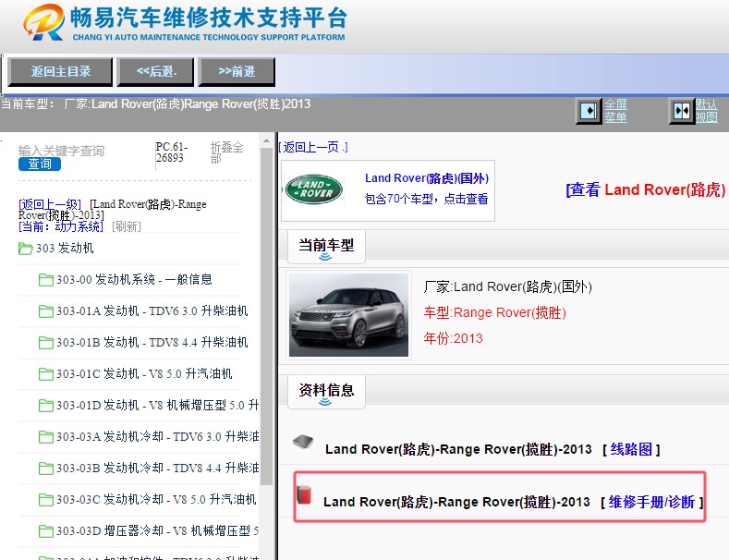The width and height of the screenshot is (729, 560).
Task: Click folder icon beside 303-03B
Action: coord(45,469)
